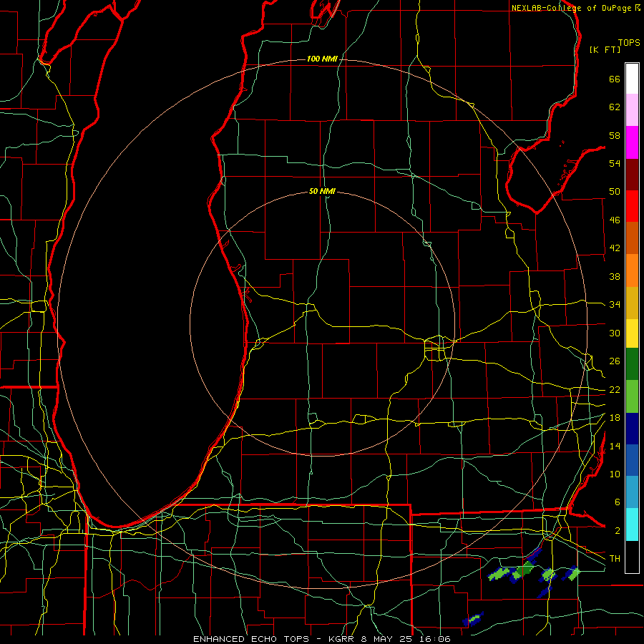The image size is (644, 644).
Task: Click the legend value '42'
Action: (x=615, y=248)
